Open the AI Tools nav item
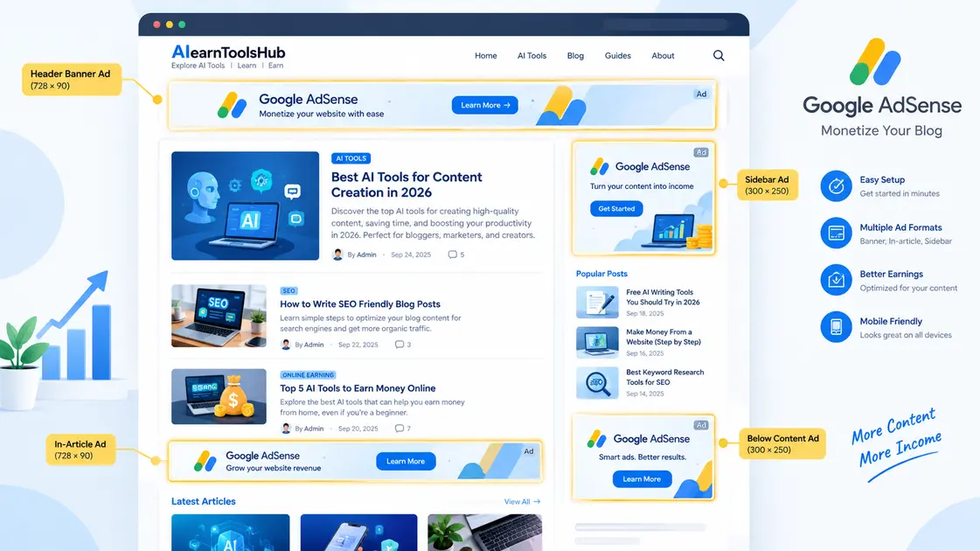 532,56
